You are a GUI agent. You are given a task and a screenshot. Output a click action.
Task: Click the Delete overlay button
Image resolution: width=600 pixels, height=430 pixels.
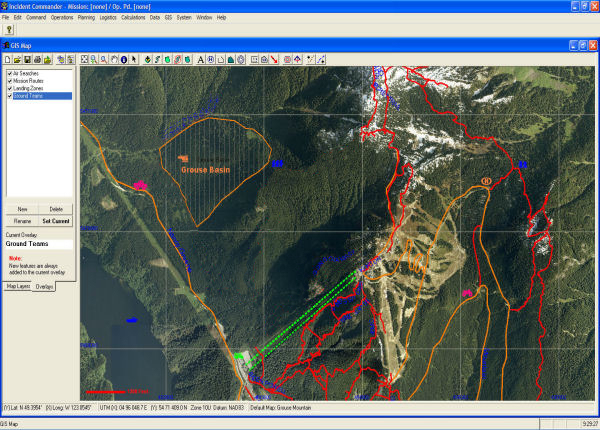coord(56,209)
